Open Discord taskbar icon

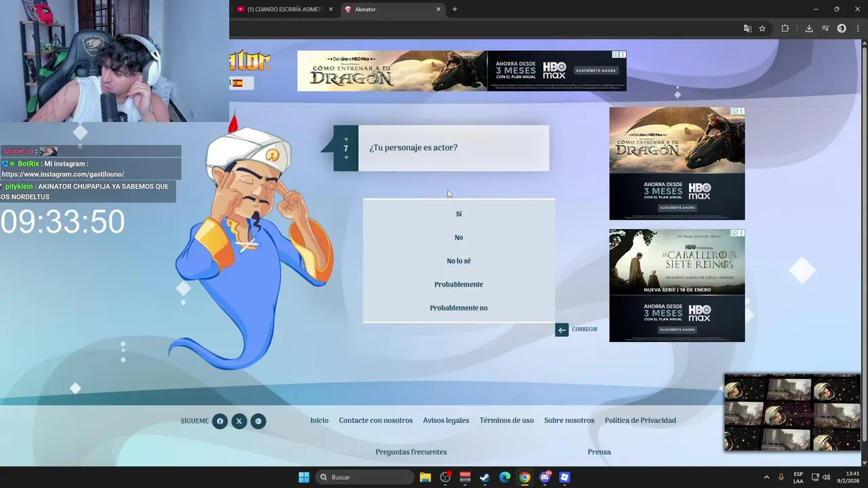(545, 477)
